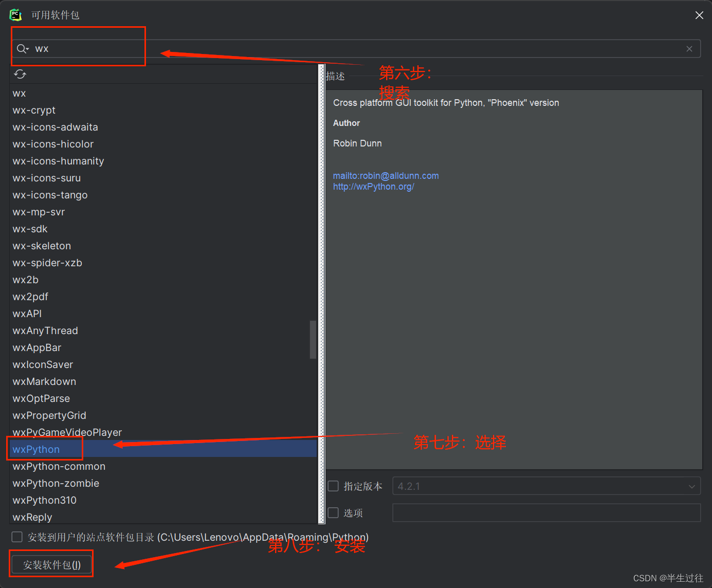This screenshot has width=712, height=588.
Task: Click the PyCharm logo in title bar
Action: pos(16,15)
